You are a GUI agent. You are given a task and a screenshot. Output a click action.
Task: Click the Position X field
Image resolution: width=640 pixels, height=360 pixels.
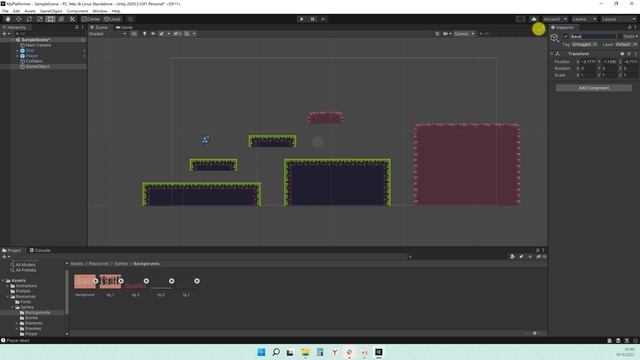pos(588,62)
